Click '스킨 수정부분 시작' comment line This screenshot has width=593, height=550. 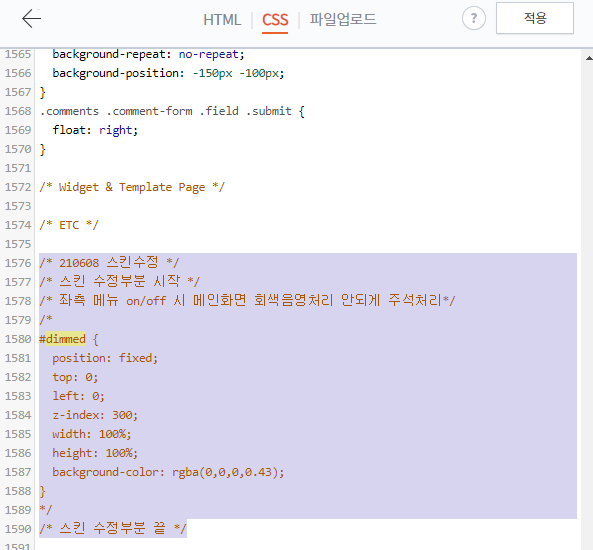120,281
